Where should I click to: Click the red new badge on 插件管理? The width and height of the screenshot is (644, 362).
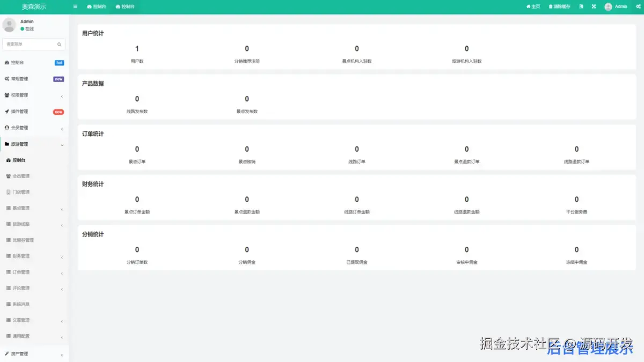coord(58,112)
